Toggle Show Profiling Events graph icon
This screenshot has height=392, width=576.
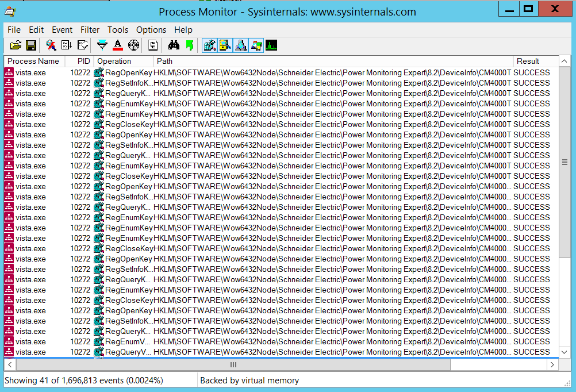pyautogui.click(x=271, y=45)
